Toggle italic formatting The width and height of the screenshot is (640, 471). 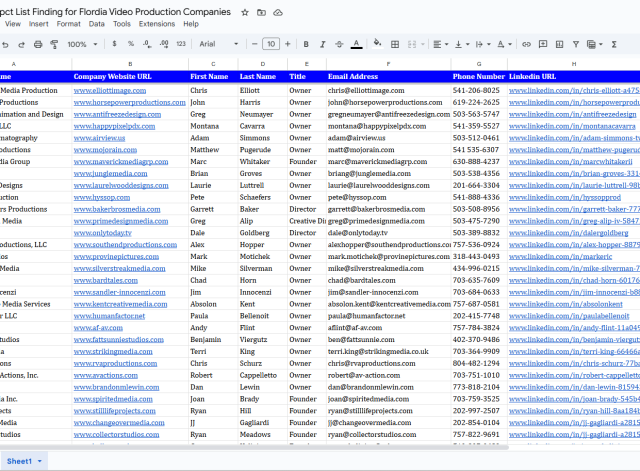(x=322, y=44)
